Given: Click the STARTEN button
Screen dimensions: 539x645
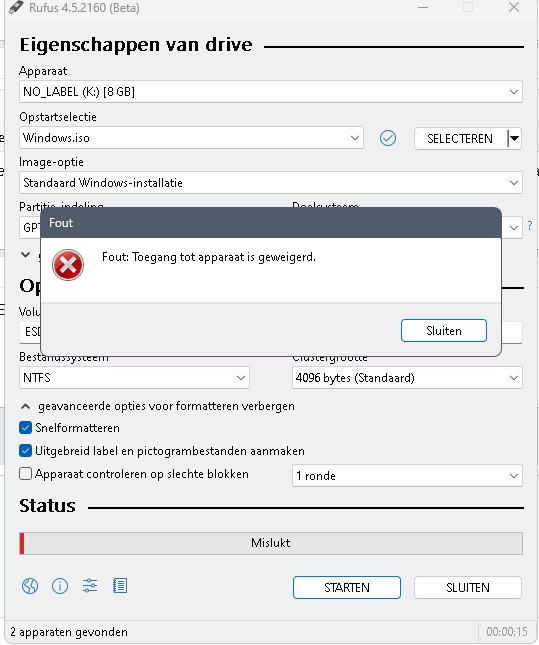Looking at the screenshot, I should click(347, 587).
